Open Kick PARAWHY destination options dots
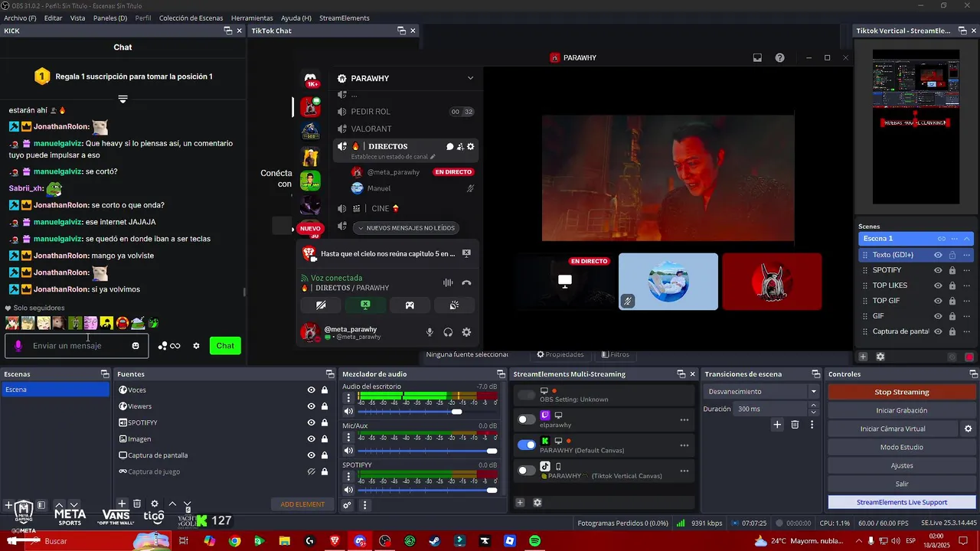The height and width of the screenshot is (551, 980). pyautogui.click(x=684, y=445)
